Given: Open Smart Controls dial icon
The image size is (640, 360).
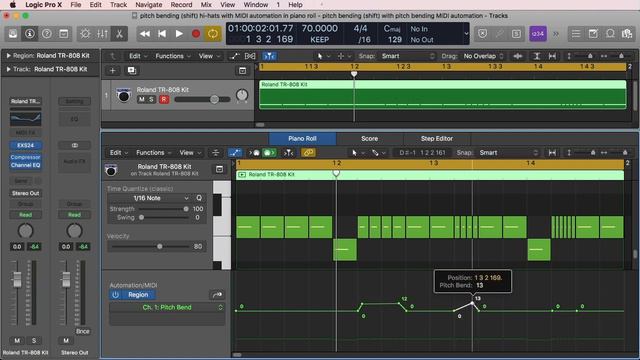Looking at the screenshot, I should 85,33.
